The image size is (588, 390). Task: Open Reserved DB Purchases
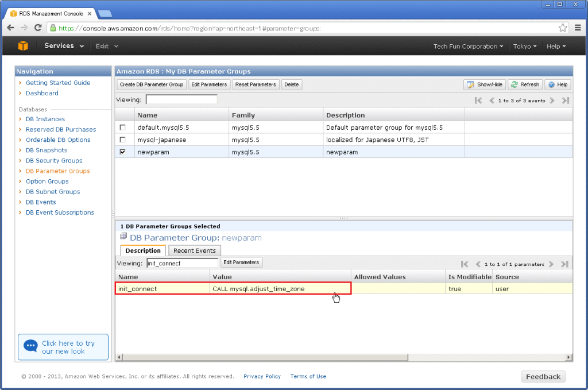(61, 129)
